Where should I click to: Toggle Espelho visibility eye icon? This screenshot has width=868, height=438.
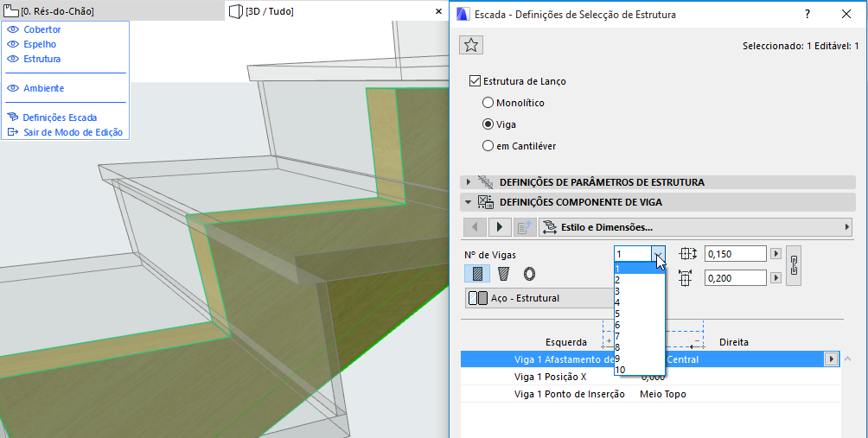(x=13, y=44)
